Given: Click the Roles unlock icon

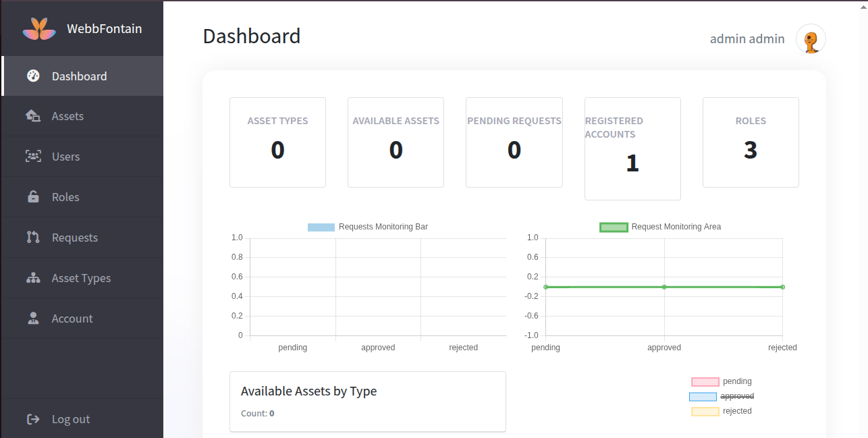Looking at the screenshot, I should pyautogui.click(x=33, y=197).
